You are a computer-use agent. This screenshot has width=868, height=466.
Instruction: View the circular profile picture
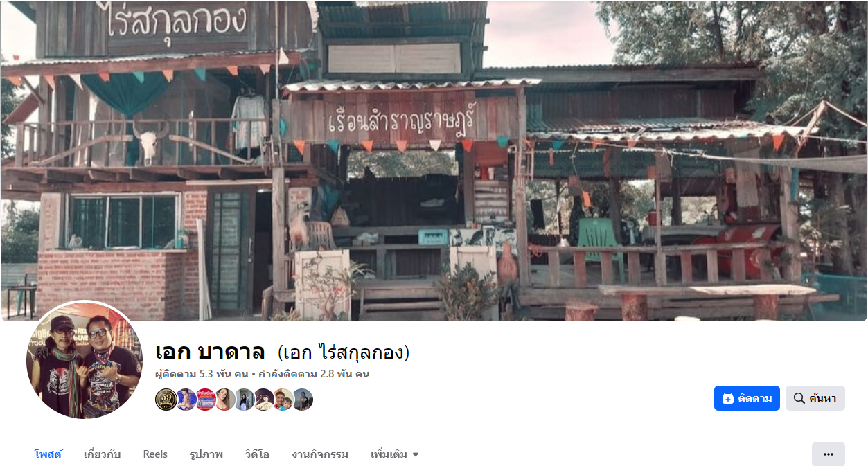click(x=85, y=360)
